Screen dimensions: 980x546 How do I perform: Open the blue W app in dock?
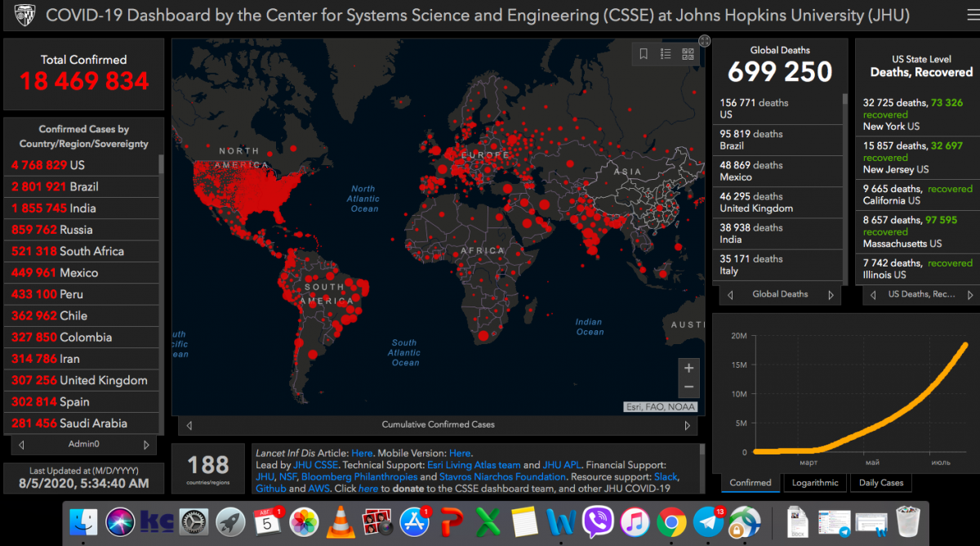pyautogui.click(x=562, y=521)
